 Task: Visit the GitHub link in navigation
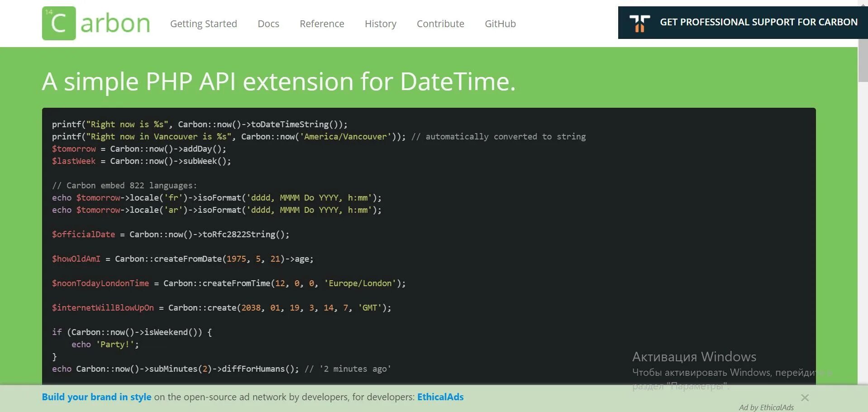tap(500, 24)
